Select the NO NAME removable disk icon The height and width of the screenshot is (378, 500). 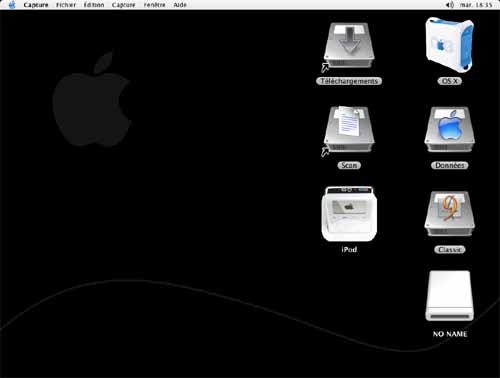(x=449, y=296)
